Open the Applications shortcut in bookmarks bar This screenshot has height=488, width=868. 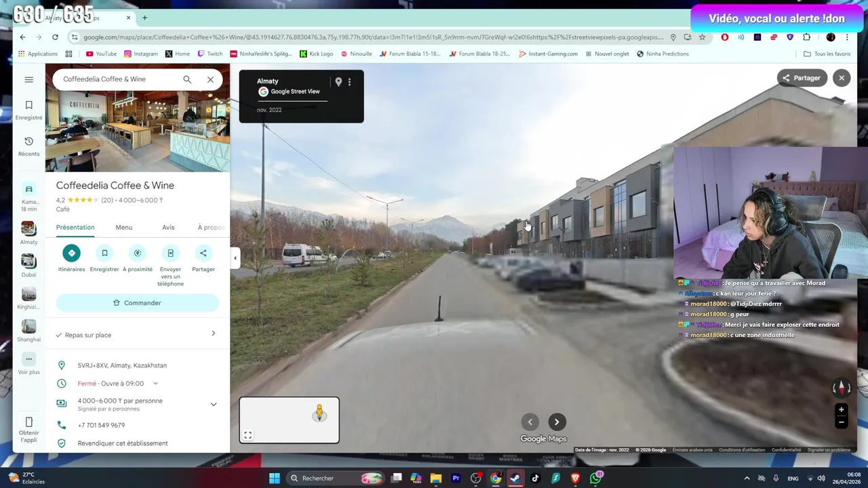[38, 54]
